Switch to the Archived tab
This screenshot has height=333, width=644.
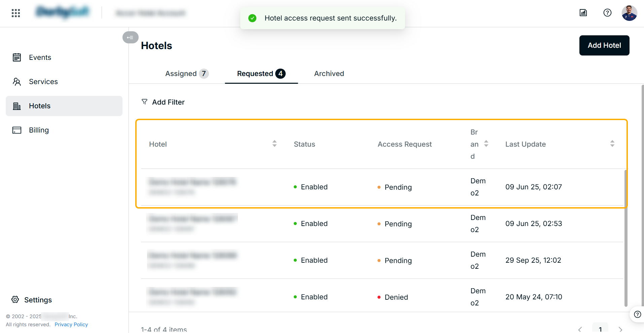(x=329, y=74)
